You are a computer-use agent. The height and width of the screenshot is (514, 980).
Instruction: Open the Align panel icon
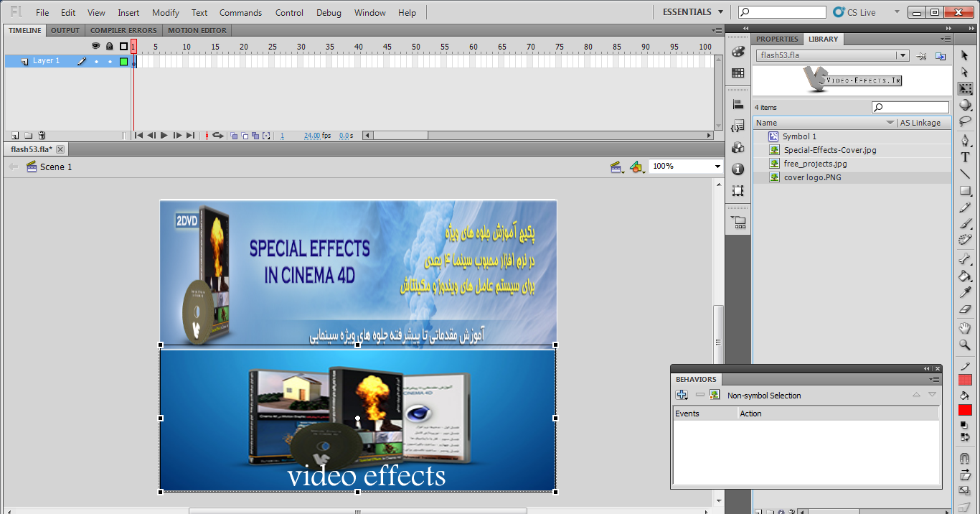[738, 105]
